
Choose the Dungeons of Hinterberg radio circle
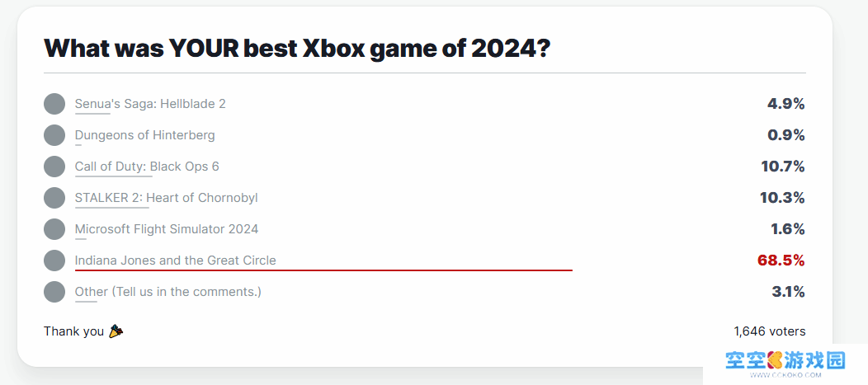[54, 135]
